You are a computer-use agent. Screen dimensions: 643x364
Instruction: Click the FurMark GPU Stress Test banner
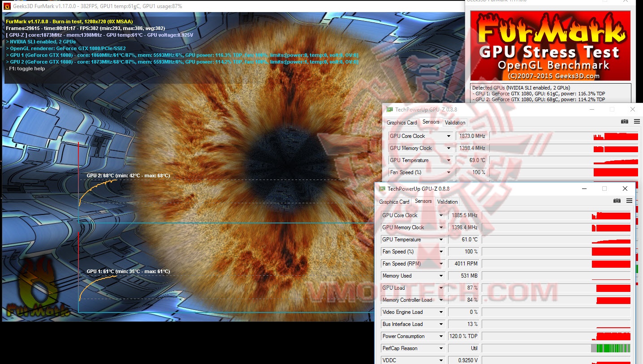pyautogui.click(x=550, y=46)
